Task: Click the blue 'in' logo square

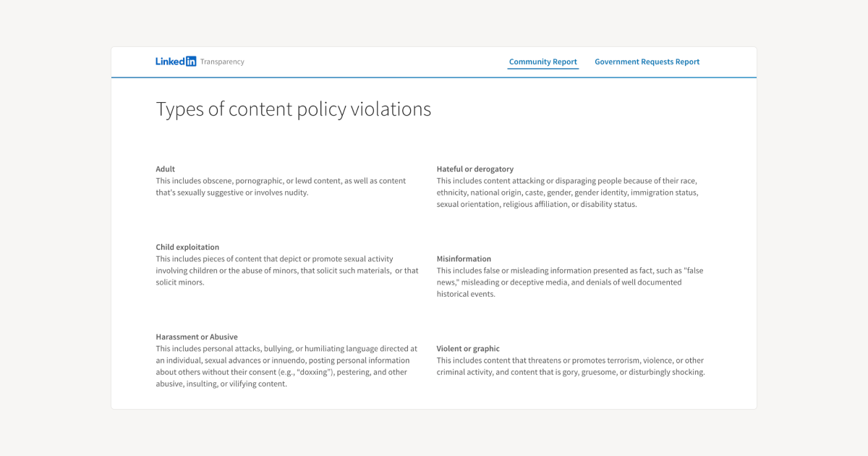Action: (190, 61)
